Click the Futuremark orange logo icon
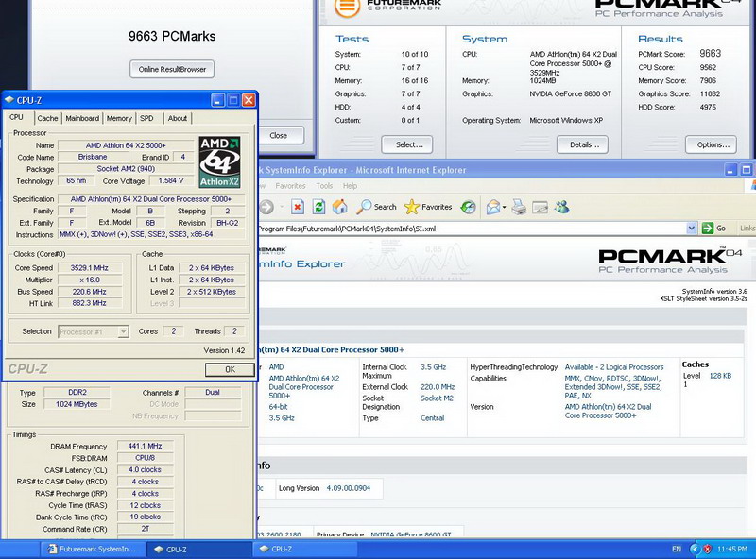This screenshot has height=559, width=756. (x=347, y=7)
